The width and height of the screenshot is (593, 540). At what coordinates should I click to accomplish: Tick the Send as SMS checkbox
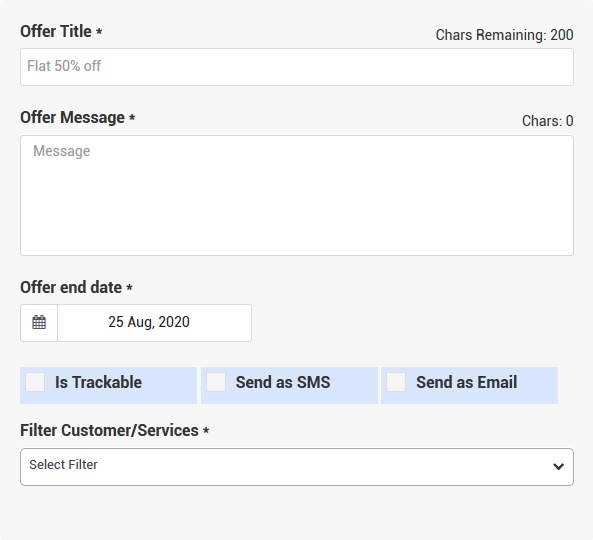(x=216, y=382)
